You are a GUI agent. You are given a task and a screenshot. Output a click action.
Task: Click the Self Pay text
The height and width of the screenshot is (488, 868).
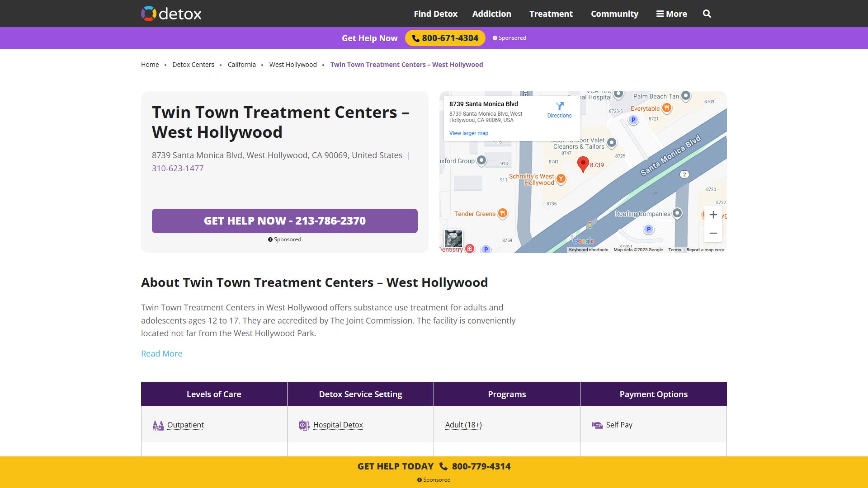(x=619, y=425)
